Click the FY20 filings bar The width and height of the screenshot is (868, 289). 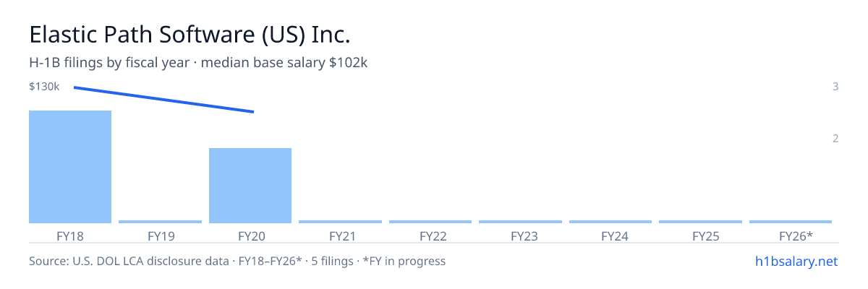[x=250, y=186]
